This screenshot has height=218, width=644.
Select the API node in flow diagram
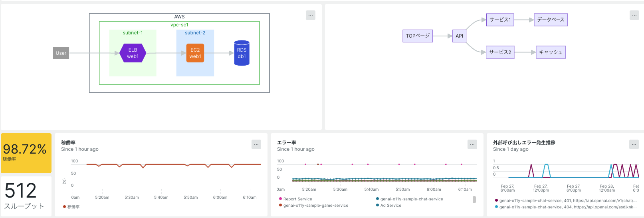coord(460,36)
